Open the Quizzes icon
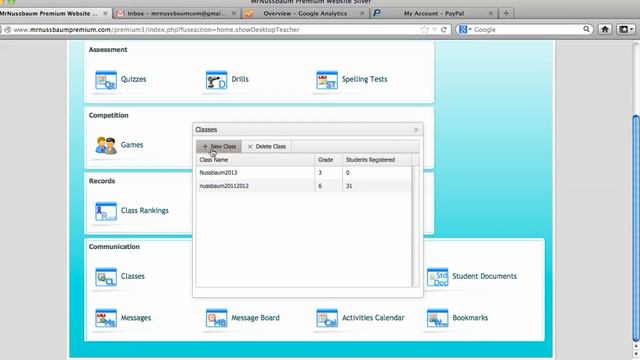This screenshot has height=360, width=640. point(106,80)
